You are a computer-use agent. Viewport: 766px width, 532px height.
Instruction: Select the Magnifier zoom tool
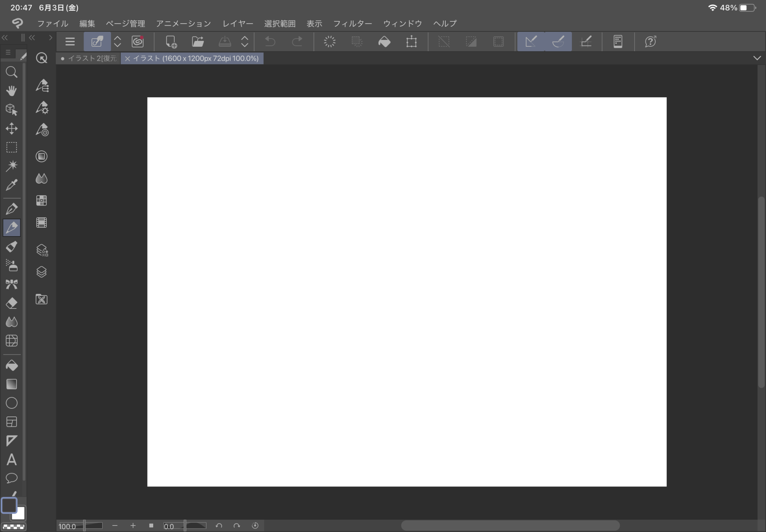[x=11, y=72]
